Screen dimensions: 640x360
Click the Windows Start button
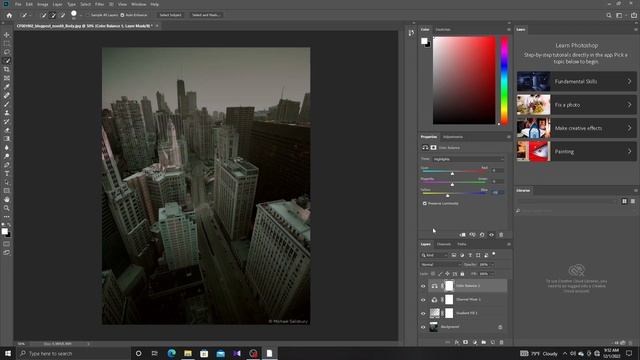(8, 353)
